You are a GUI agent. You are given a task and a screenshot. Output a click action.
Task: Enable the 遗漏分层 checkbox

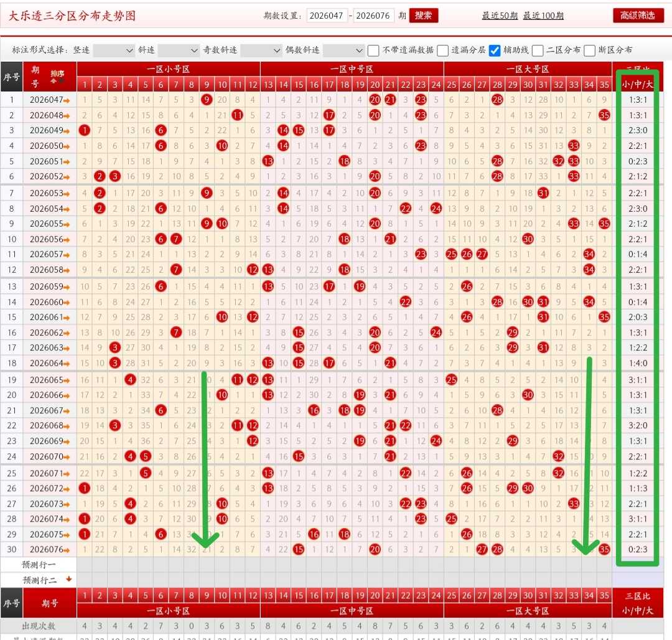pos(443,50)
